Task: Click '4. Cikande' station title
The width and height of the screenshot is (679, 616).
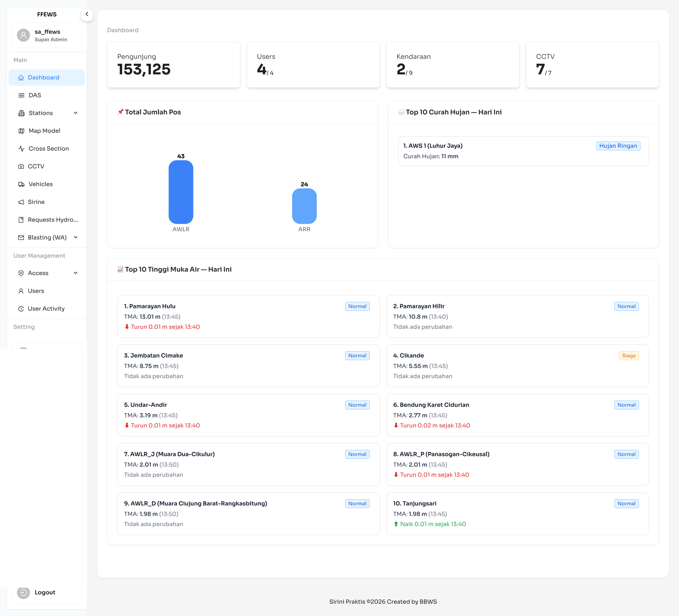Action: 408,356
